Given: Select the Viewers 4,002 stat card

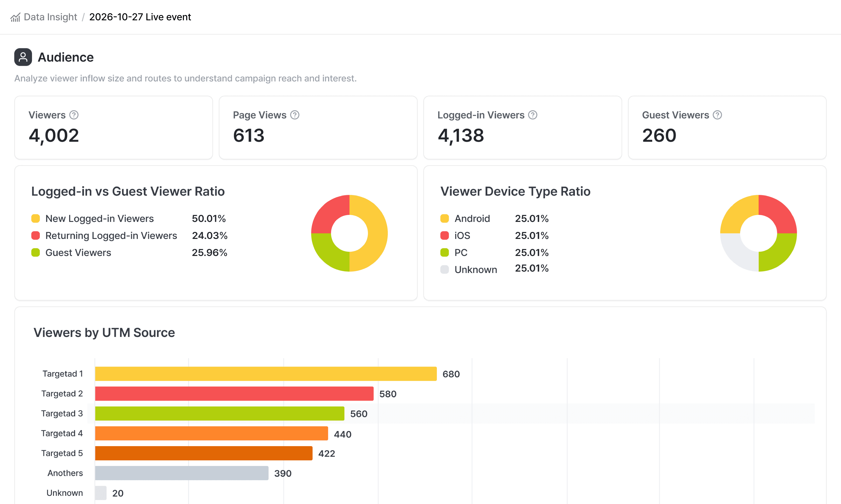Looking at the screenshot, I should tap(114, 128).
